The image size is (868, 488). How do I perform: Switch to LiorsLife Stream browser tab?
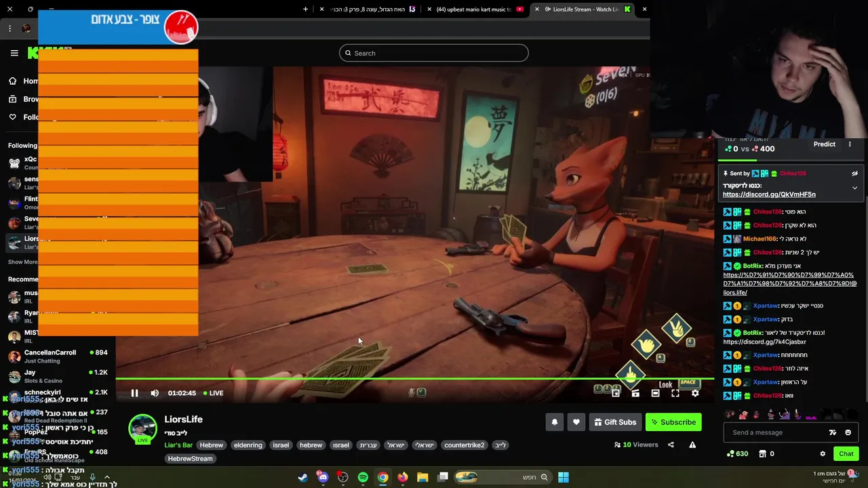(583, 9)
